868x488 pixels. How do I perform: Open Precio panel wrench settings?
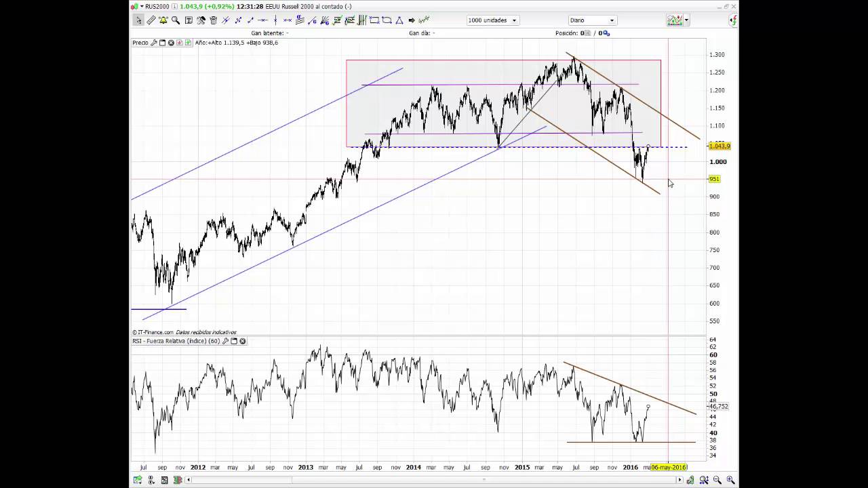(x=154, y=43)
